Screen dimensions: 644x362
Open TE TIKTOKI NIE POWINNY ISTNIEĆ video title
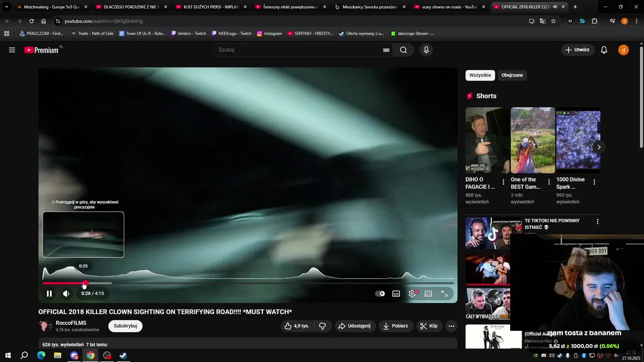pos(552,224)
